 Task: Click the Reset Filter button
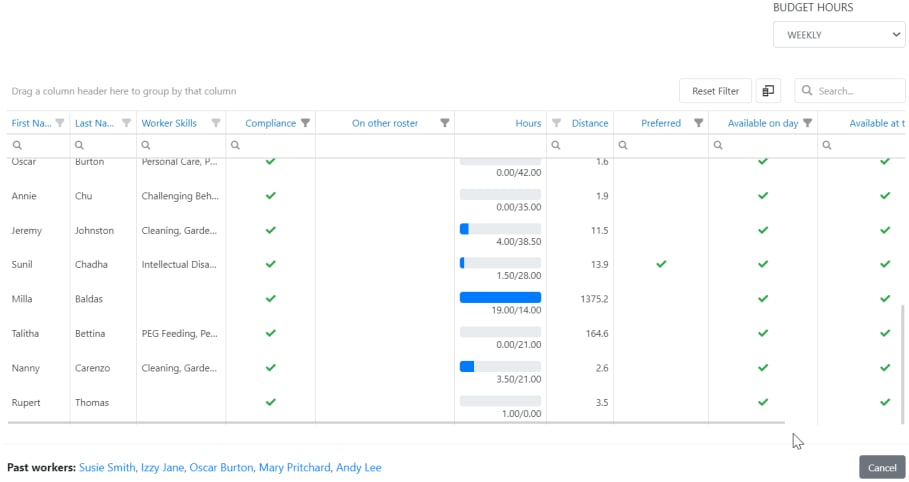[x=715, y=91]
